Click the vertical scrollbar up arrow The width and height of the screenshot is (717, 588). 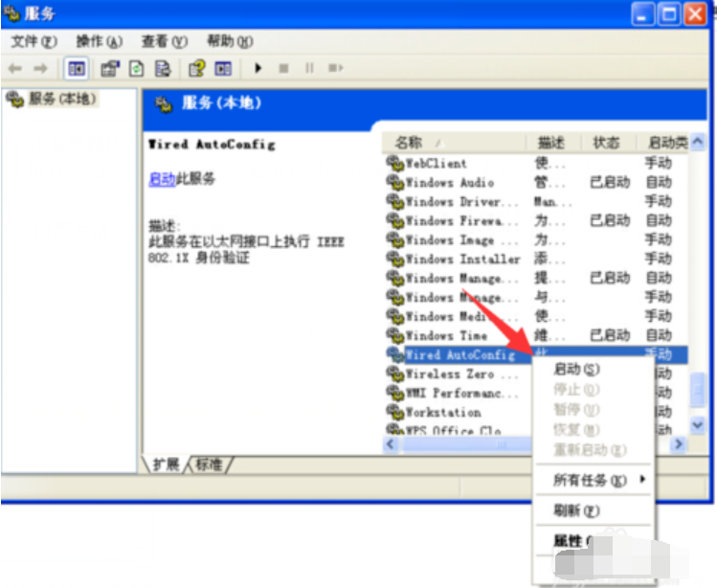click(698, 143)
